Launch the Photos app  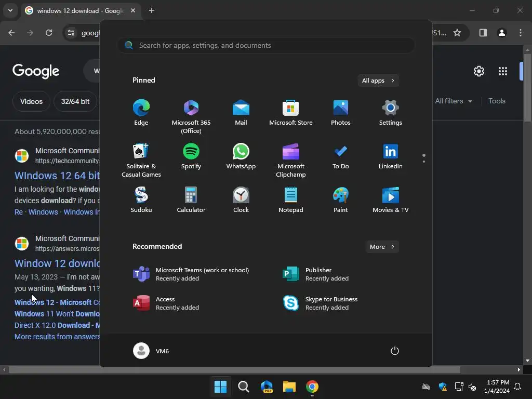tap(341, 113)
